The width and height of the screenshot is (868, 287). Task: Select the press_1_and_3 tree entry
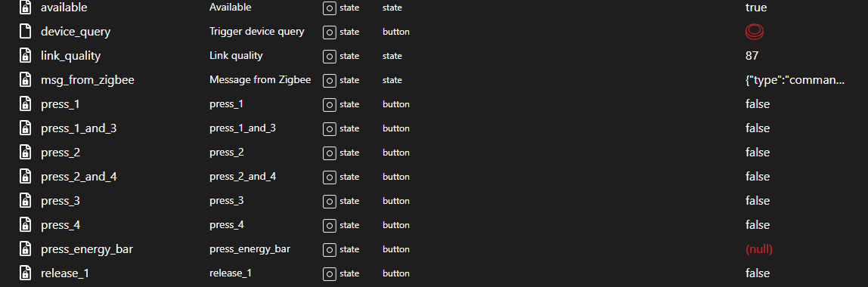[79, 128]
